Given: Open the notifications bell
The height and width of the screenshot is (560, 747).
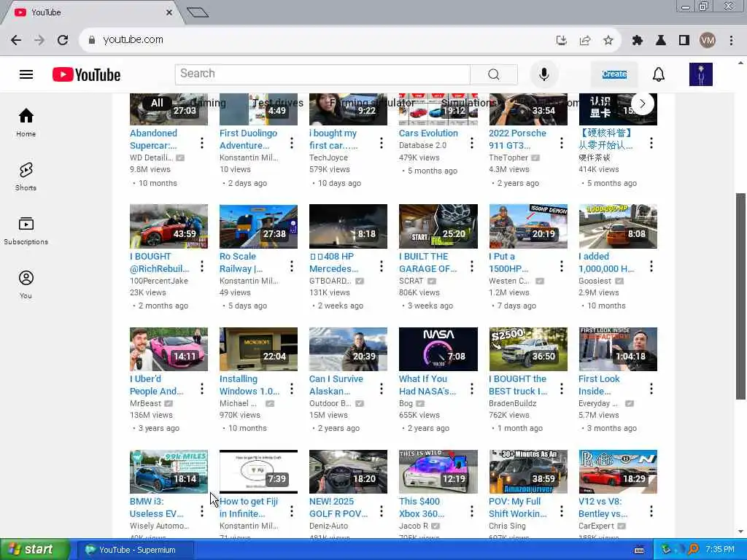Looking at the screenshot, I should click(659, 74).
